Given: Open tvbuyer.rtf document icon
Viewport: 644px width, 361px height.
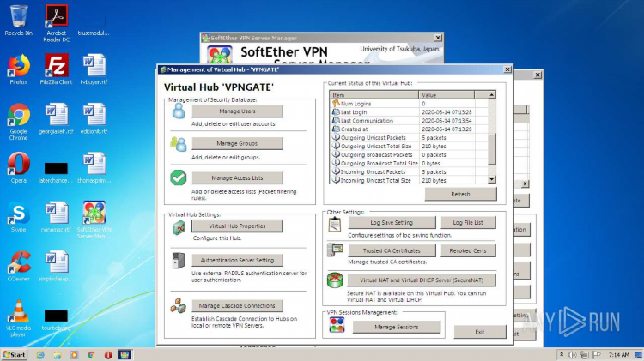Looking at the screenshot, I should coord(94,69).
